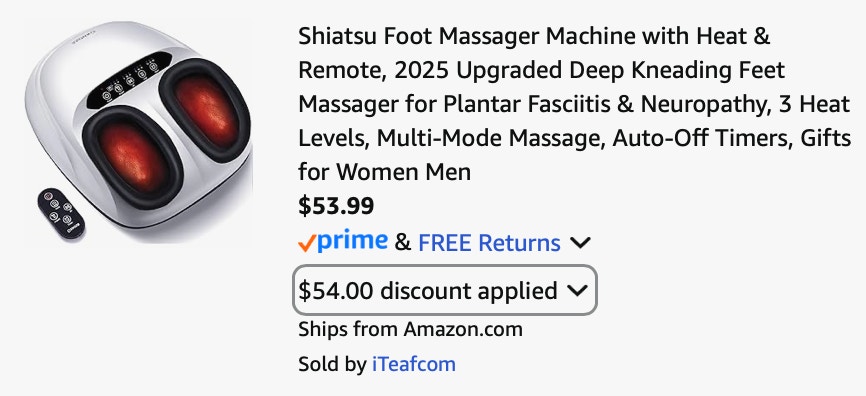Click the right heated foot chamber in photo

tap(205, 108)
